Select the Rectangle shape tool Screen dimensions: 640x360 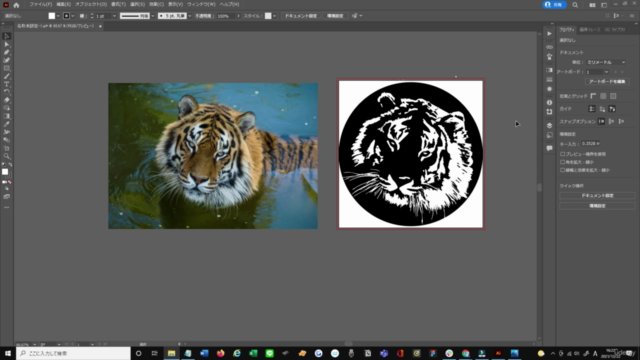pyautogui.click(x=7, y=68)
